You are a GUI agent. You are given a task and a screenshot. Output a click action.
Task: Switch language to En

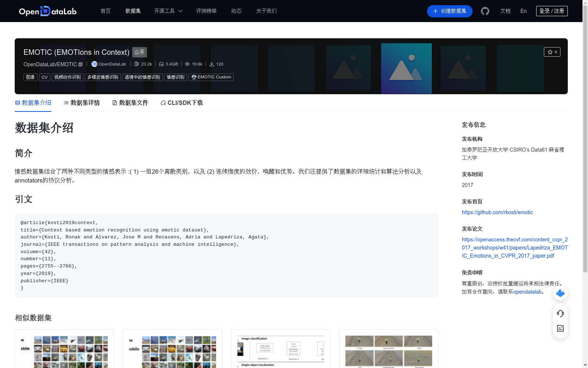pyautogui.click(x=523, y=11)
